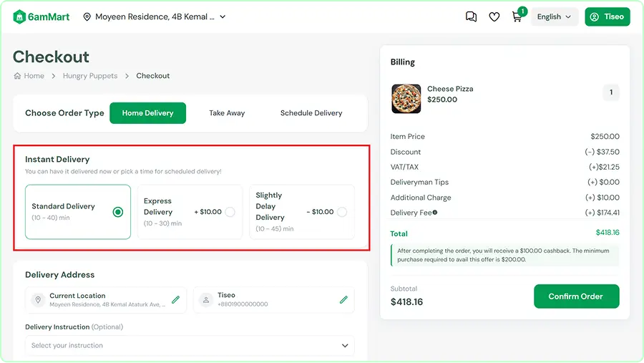The image size is (644, 363).
Task: Click the location pin icon in header
Action: pos(87,17)
